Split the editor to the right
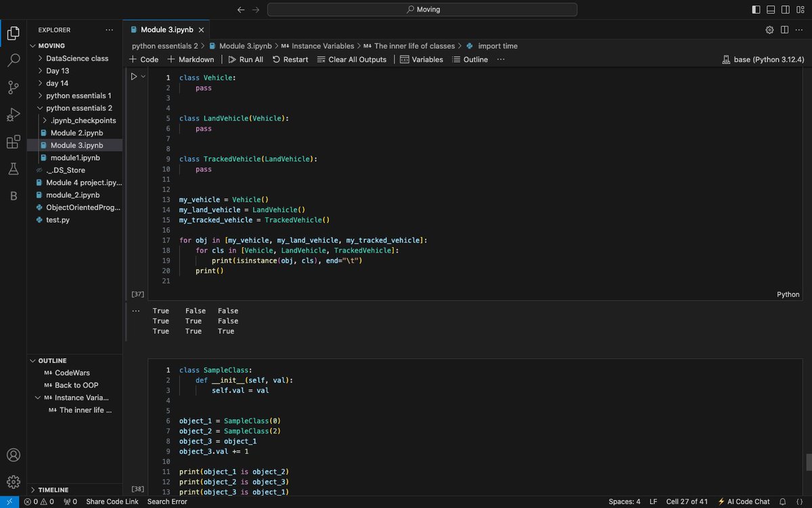The width and height of the screenshot is (812, 508). pos(784,30)
